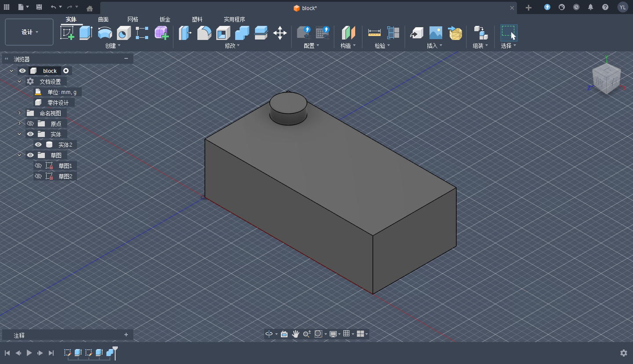
Task: Collapse the 草图 folder
Action: [19, 155]
